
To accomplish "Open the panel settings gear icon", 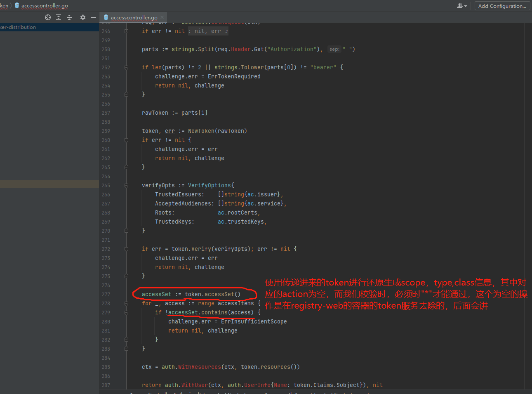I will click(x=82, y=17).
